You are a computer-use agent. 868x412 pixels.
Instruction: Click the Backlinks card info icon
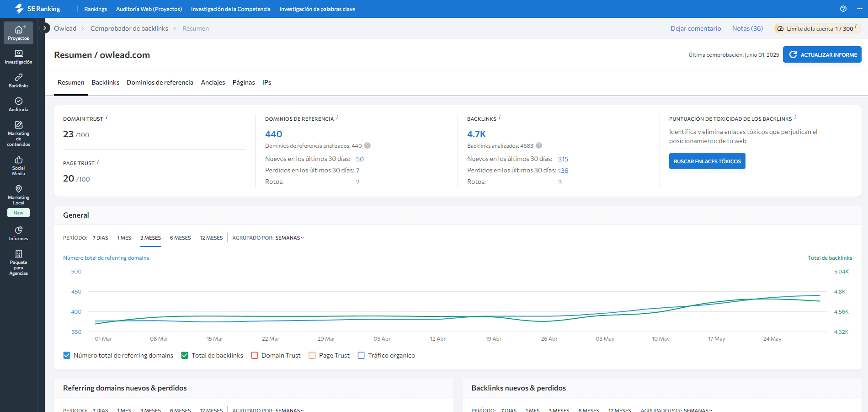pos(500,118)
